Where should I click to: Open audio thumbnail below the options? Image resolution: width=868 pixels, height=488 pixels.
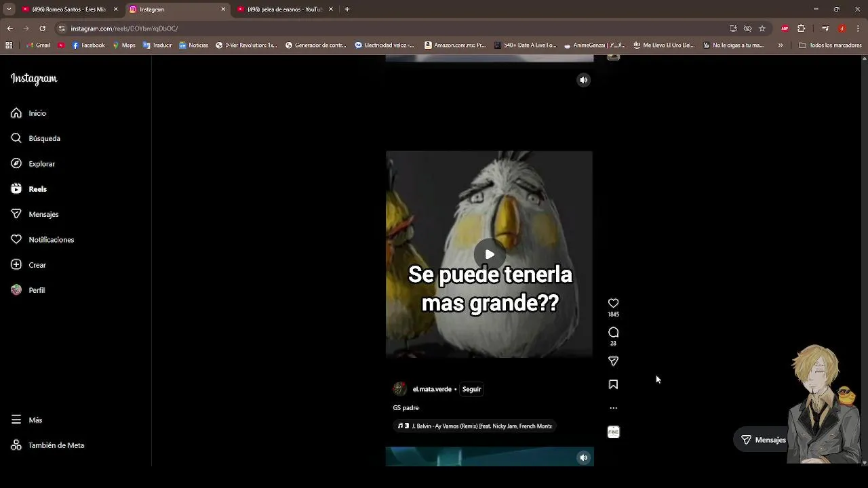pos(613,432)
